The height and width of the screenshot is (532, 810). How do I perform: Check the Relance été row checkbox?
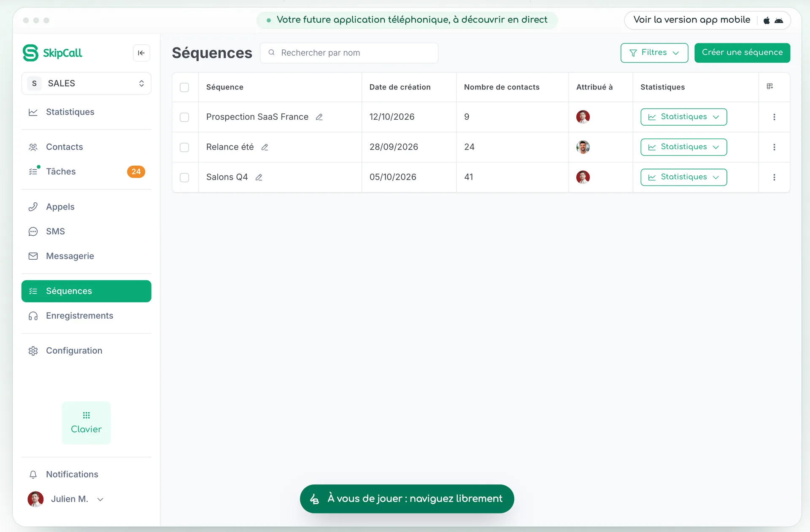tap(184, 147)
